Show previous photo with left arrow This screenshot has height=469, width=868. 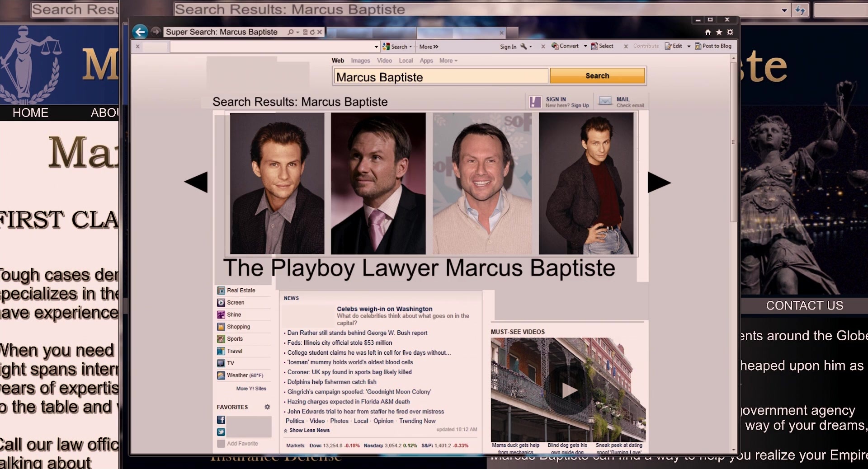click(196, 183)
